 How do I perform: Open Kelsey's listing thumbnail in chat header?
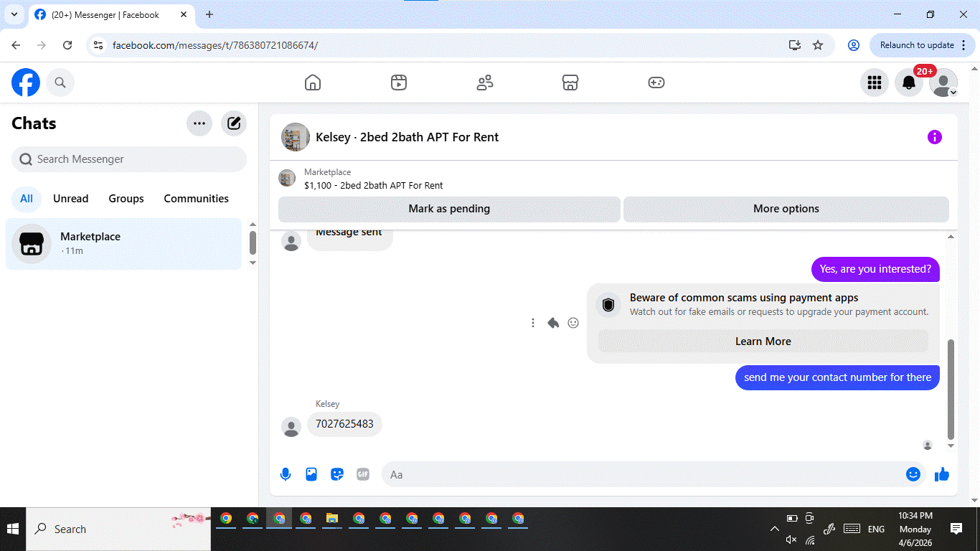(x=296, y=137)
